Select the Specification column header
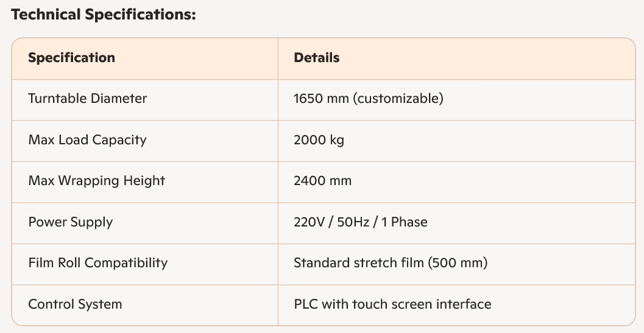The height and width of the screenshot is (333, 644). [x=71, y=57]
